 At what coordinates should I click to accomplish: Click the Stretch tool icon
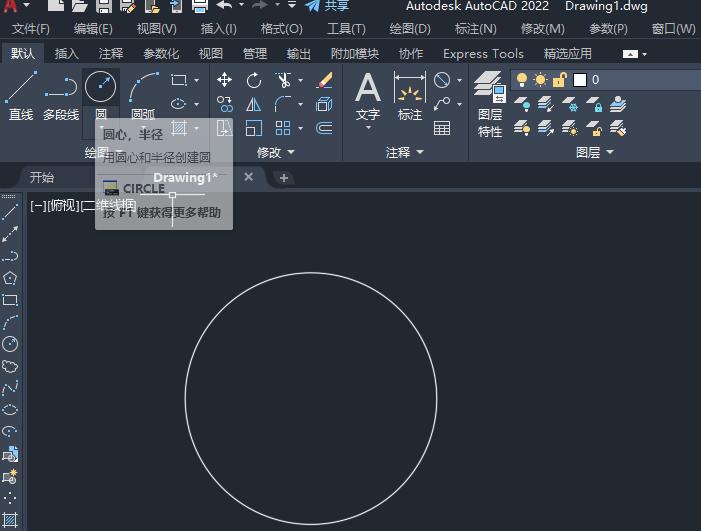[x=224, y=128]
